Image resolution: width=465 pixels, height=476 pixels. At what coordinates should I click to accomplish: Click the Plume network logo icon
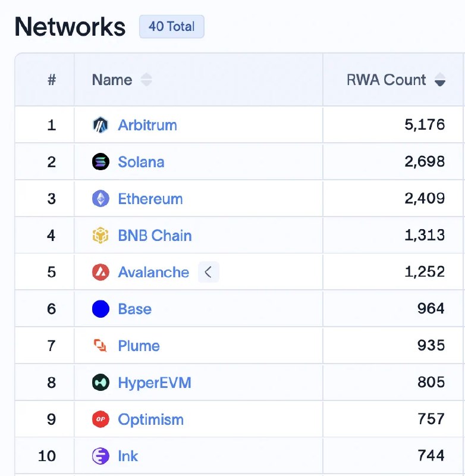point(100,346)
